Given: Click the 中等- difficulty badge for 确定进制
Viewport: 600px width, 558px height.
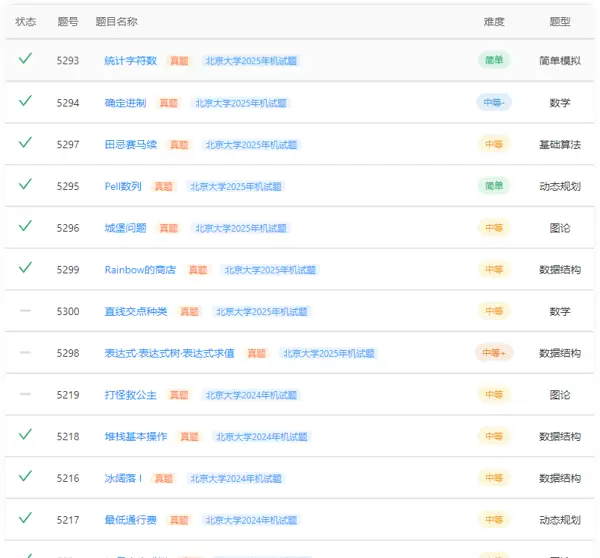Looking at the screenshot, I should pos(494,102).
